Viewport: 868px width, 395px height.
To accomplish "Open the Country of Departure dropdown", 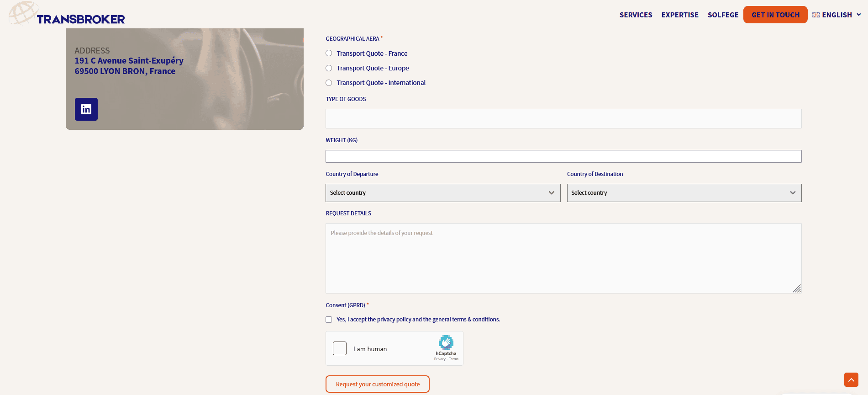I will tap(442, 193).
